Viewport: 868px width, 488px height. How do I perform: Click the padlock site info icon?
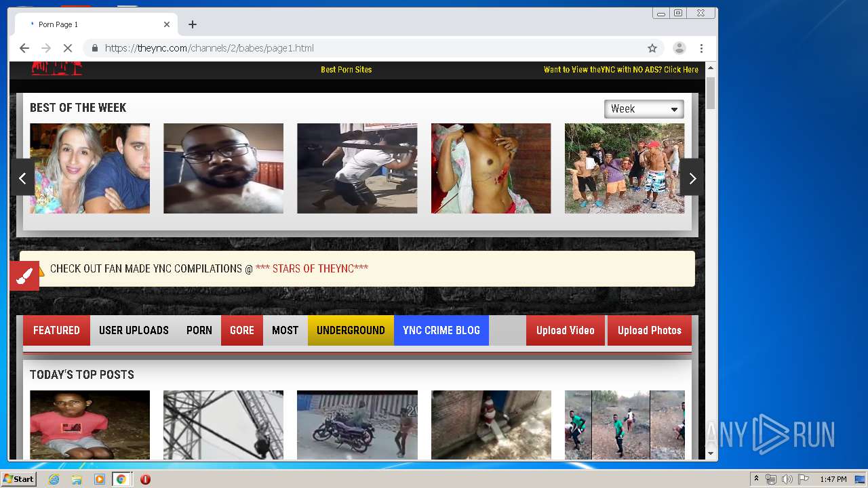tap(94, 48)
